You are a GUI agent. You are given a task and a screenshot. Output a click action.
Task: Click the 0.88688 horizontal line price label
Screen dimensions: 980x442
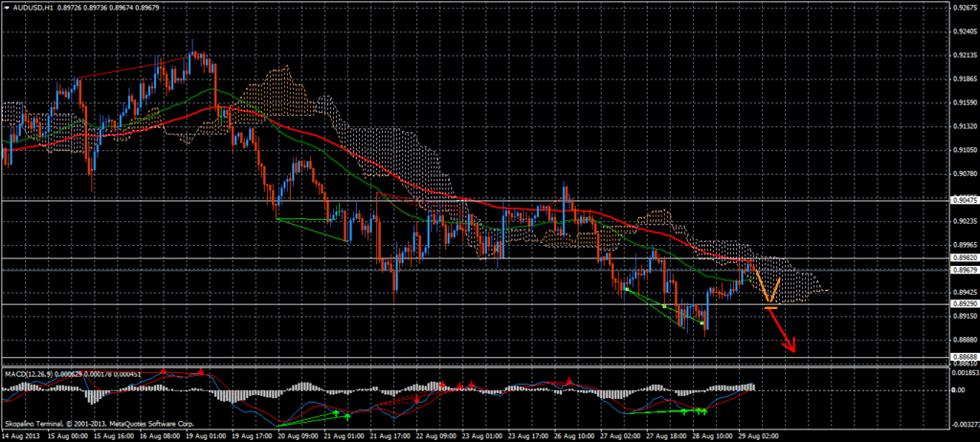click(963, 356)
